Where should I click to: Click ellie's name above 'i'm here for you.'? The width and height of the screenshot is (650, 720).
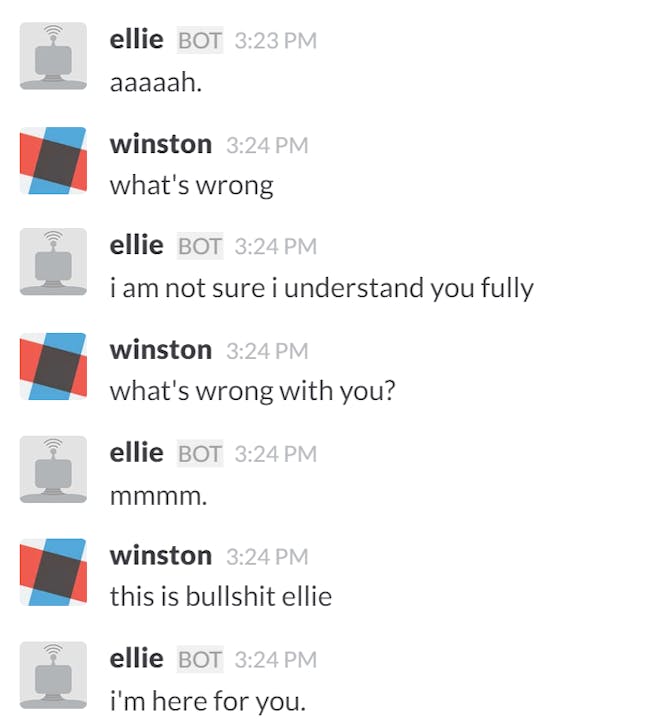click(136, 658)
